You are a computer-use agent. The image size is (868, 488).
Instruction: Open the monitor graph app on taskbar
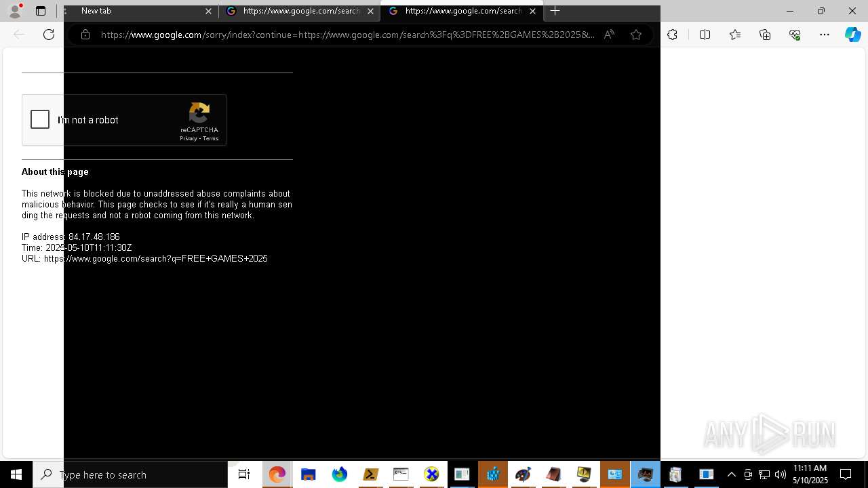645,474
